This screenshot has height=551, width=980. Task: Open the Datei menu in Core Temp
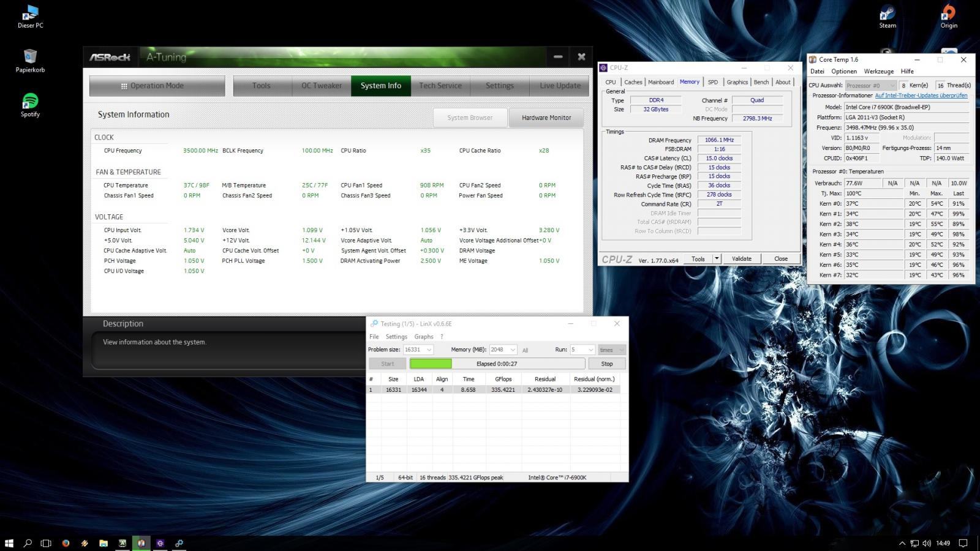coord(817,71)
